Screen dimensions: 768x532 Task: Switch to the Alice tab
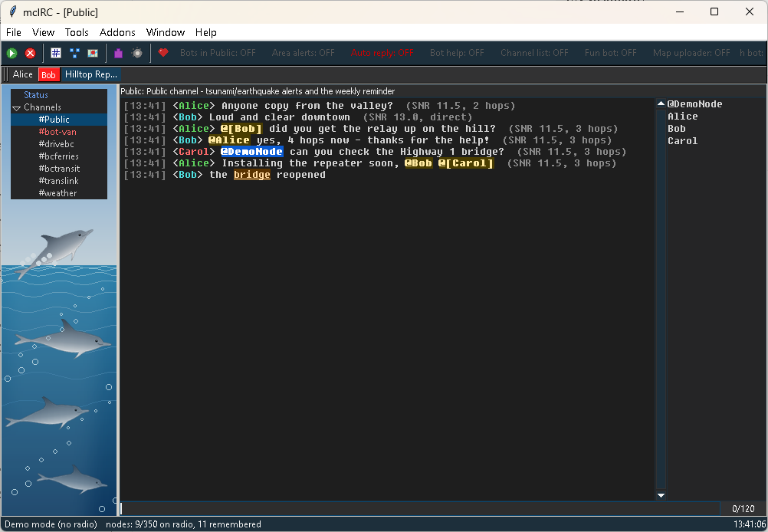[22, 74]
